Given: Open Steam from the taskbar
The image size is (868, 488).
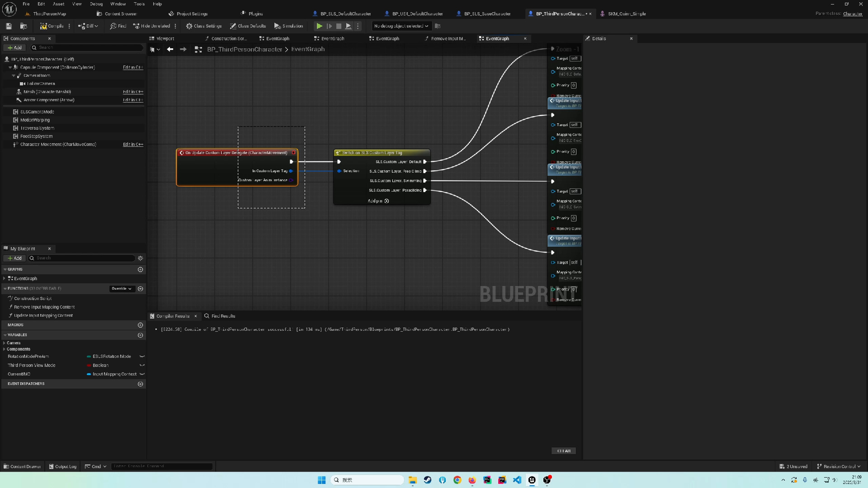Looking at the screenshot, I should coord(428,480).
